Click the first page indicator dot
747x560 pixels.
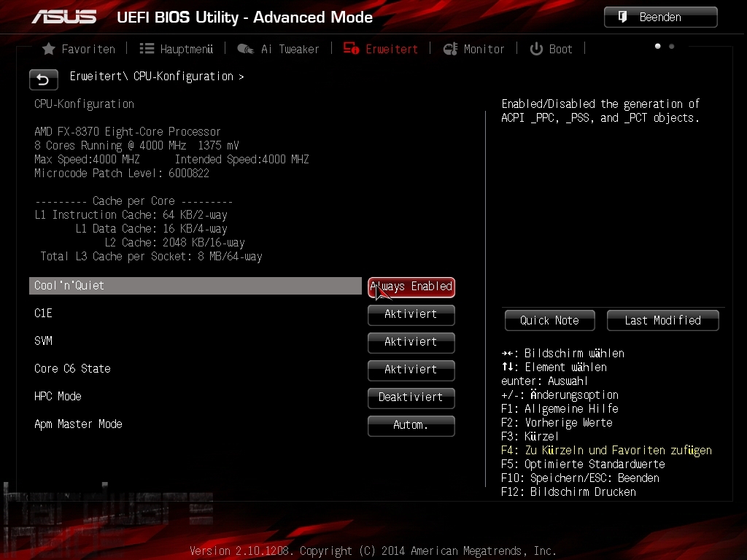coord(658,46)
